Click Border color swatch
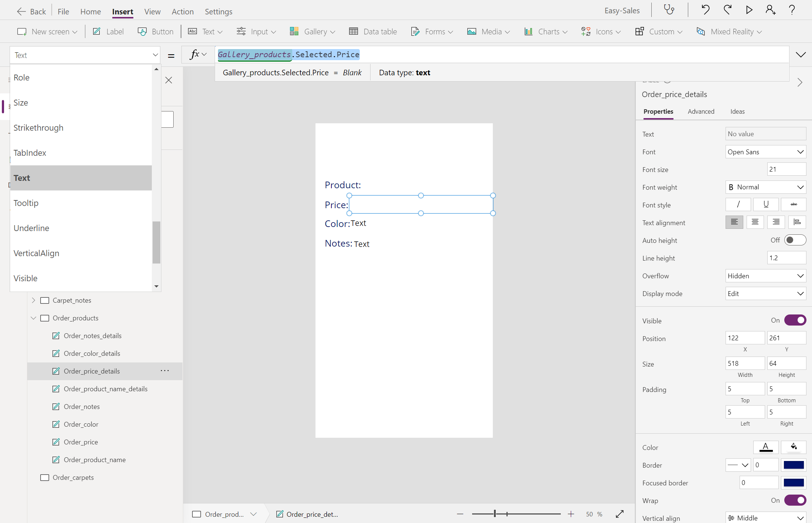The height and width of the screenshot is (523, 812). point(794,465)
